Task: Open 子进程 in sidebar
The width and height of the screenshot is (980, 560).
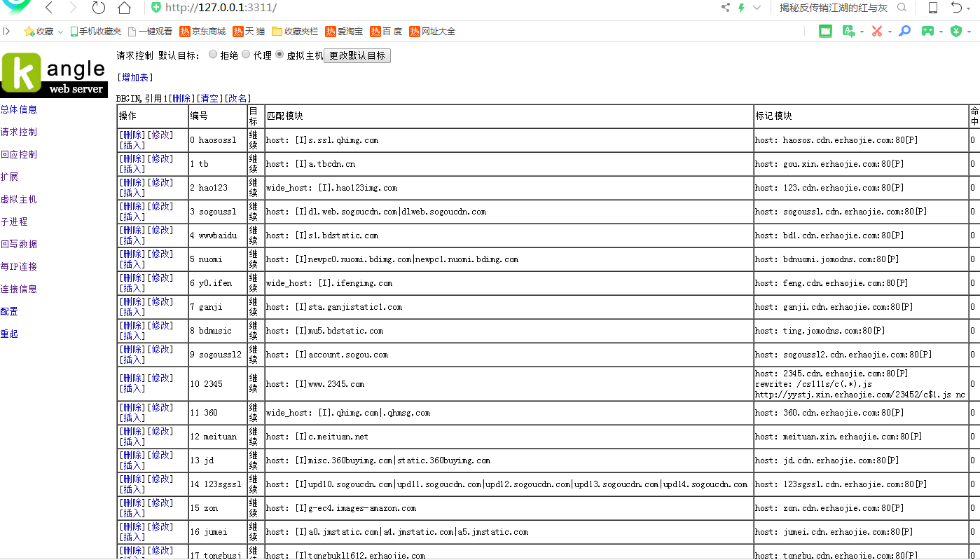Action: coord(14,221)
